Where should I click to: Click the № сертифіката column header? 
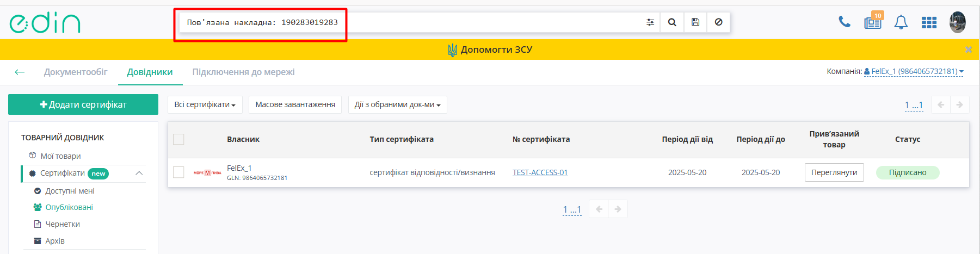(x=541, y=139)
